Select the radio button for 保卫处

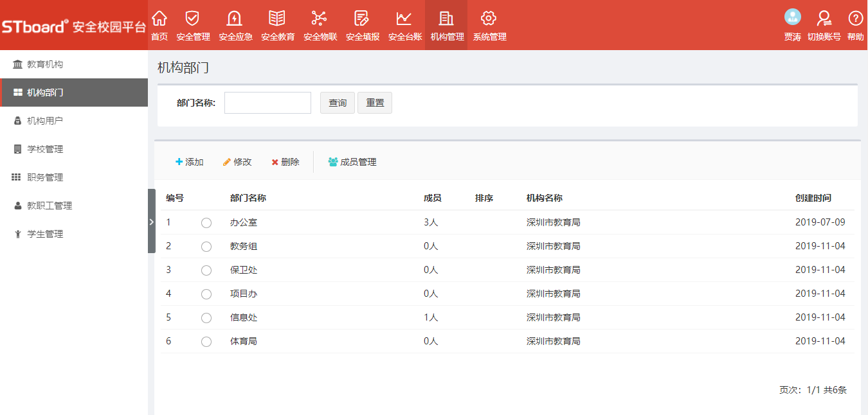206,270
